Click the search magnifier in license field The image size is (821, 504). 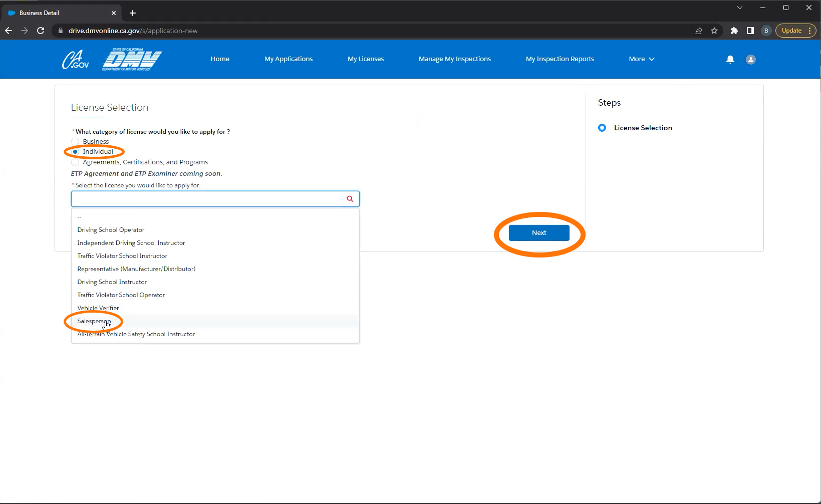pyautogui.click(x=350, y=199)
